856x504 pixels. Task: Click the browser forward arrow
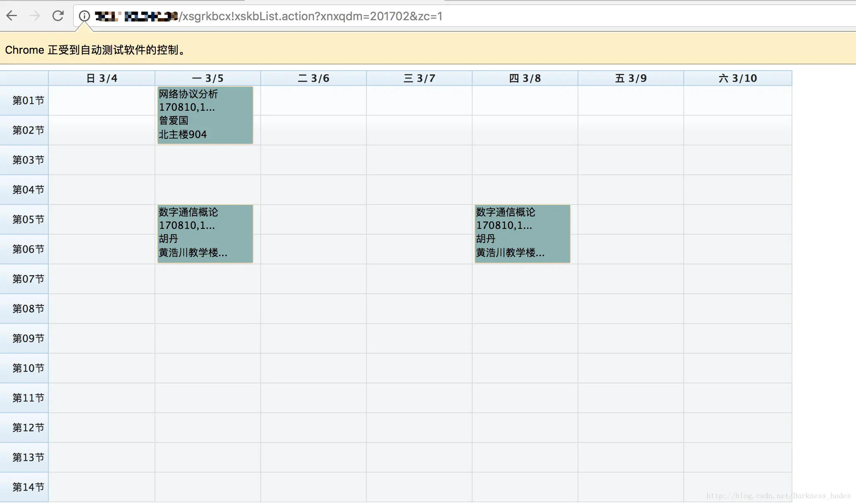(x=35, y=16)
